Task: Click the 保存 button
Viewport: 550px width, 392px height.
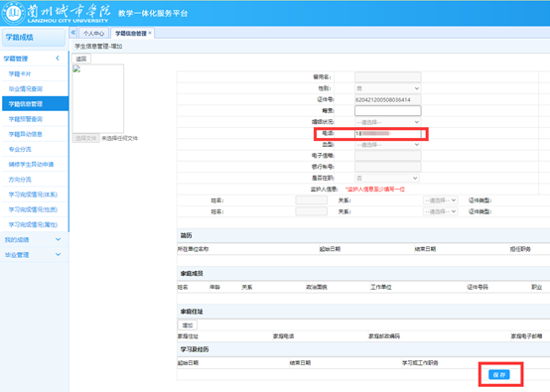Action: click(499, 374)
